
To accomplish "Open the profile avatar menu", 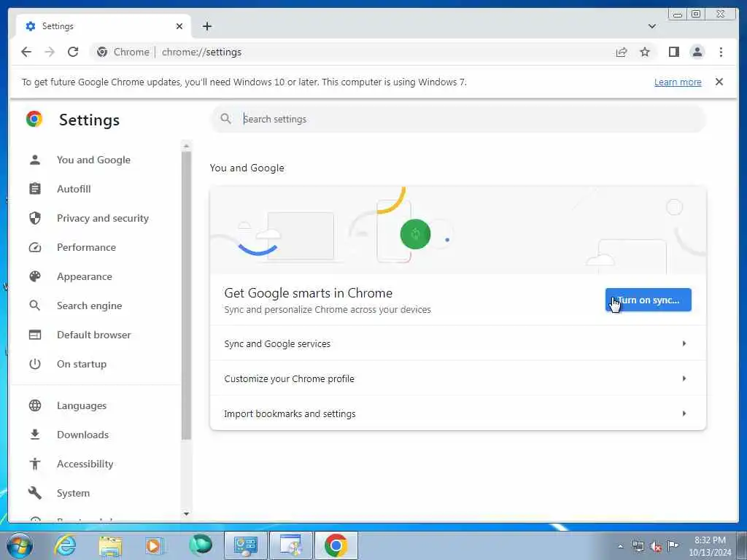I will (x=697, y=52).
